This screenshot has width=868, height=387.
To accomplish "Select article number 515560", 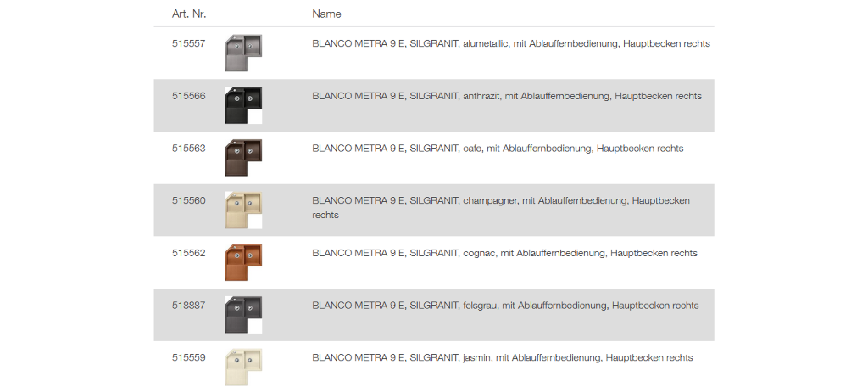I will [x=189, y=200].
